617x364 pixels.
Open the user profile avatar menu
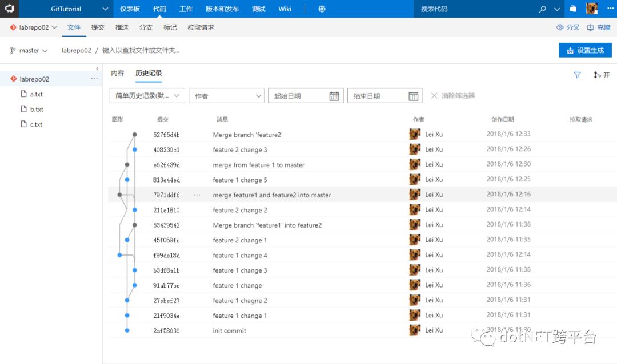click(x=591, y=8)
